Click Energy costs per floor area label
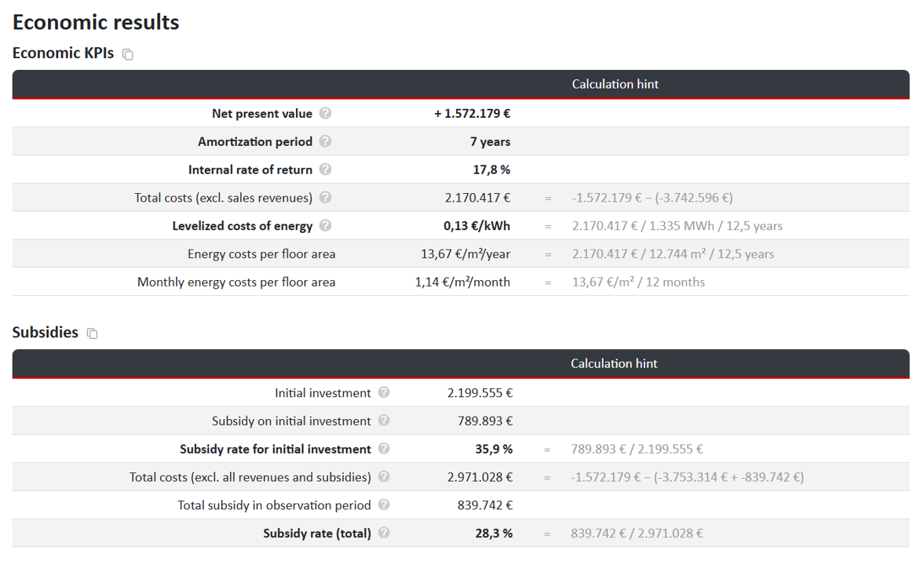 261,254
